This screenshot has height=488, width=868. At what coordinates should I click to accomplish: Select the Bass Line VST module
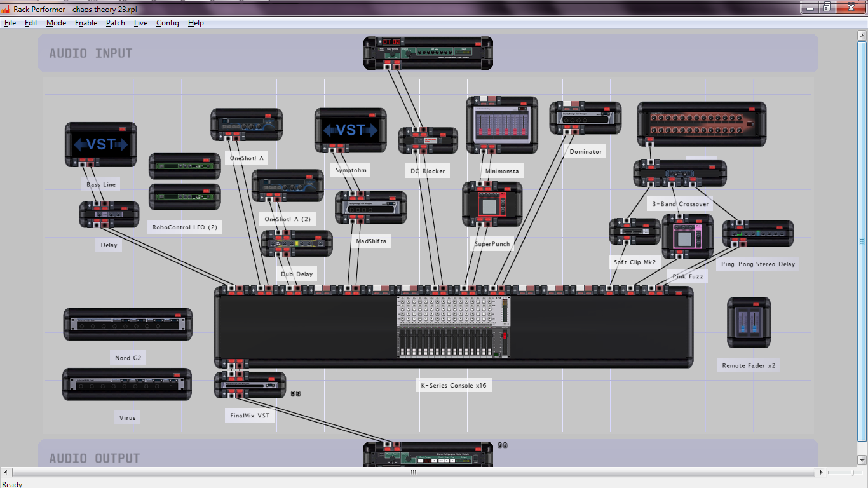[x=101, y=145]
